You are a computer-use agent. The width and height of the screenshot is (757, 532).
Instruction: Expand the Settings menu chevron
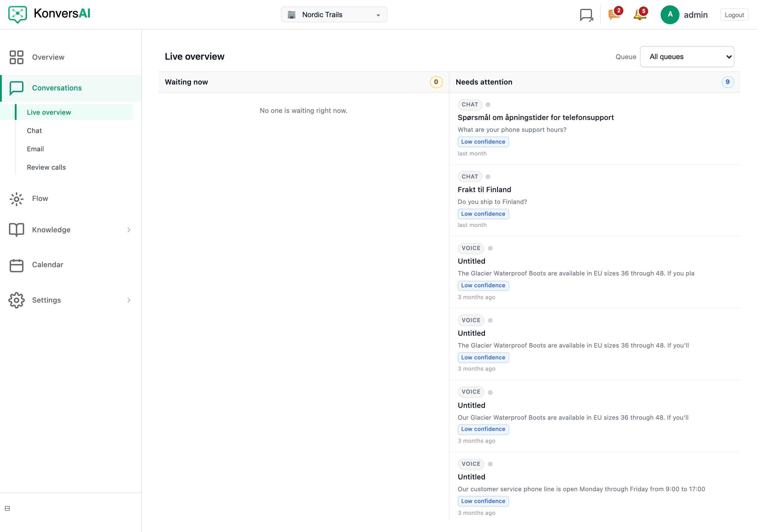129,300
